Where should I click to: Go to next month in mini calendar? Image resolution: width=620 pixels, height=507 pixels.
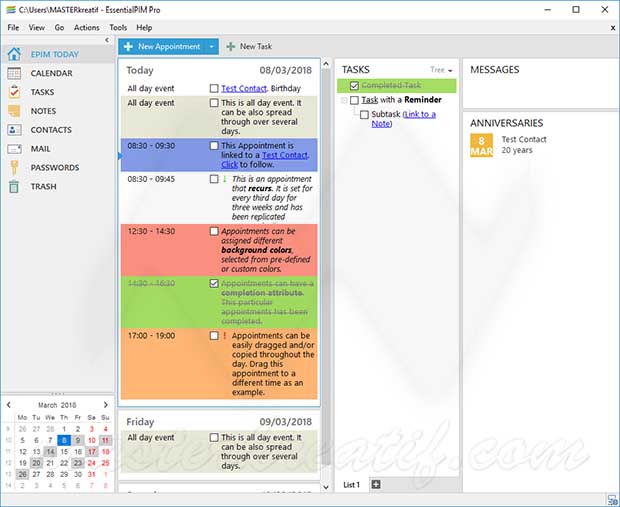point(106,405)
